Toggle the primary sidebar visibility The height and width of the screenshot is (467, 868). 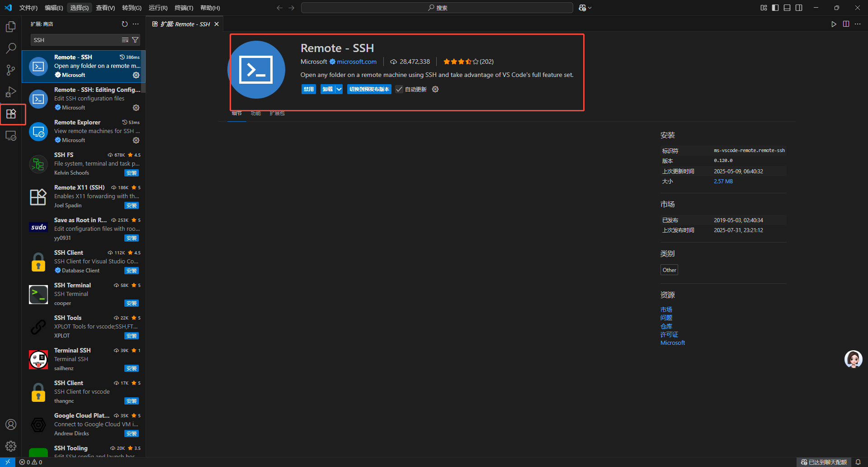775,8
